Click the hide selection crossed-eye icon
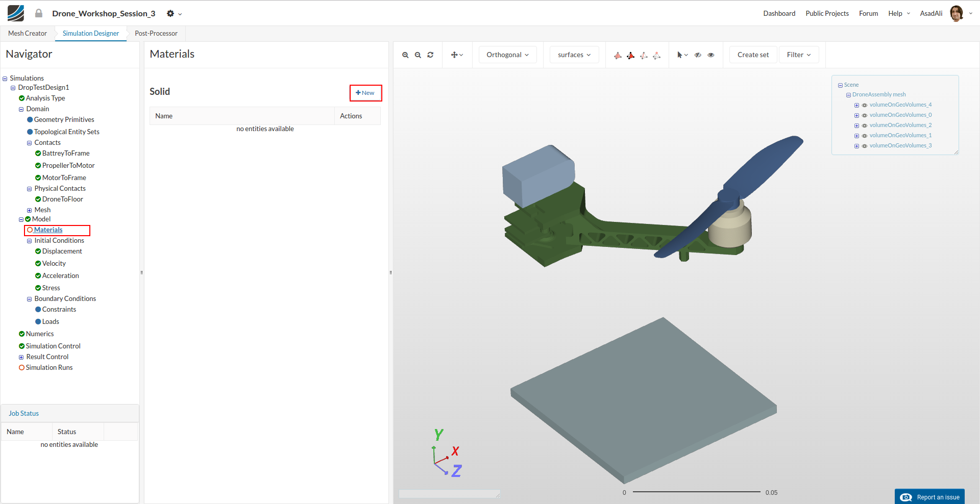Viewport: 980px width, 504px height. coord(698,55)
